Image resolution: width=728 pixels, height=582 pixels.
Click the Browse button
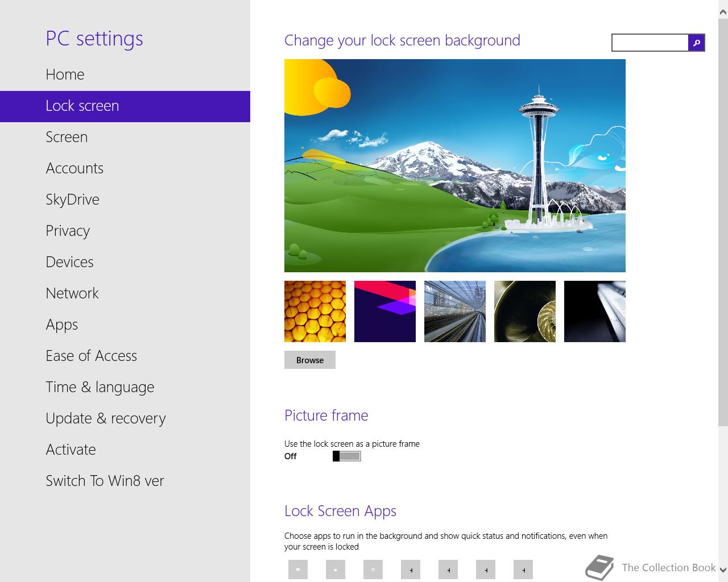[x=310, y=360]
